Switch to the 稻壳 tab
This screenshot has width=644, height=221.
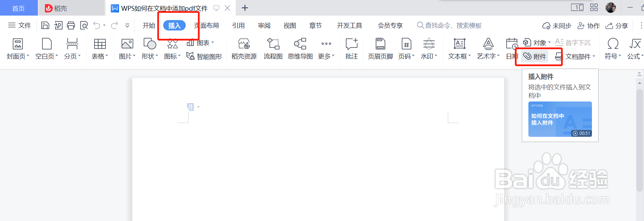coord(71,8)
